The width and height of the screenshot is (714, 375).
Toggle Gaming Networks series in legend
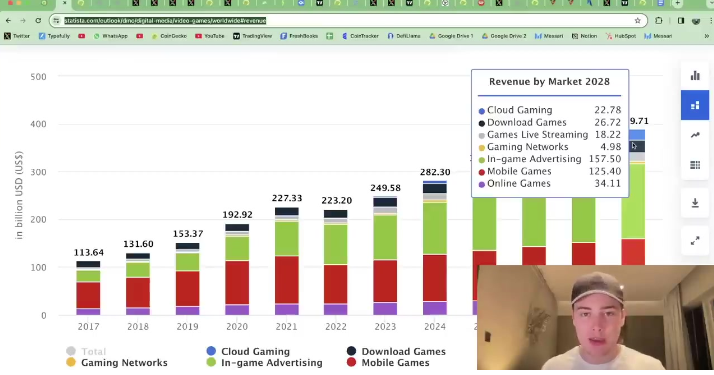click(117, 363)
